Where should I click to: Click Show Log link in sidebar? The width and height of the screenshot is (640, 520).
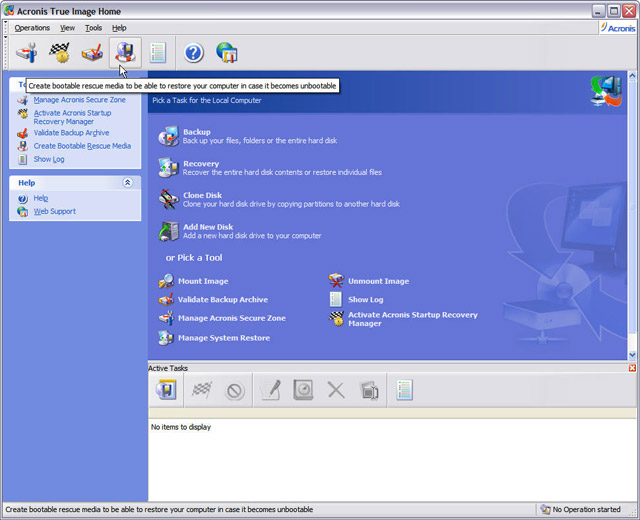pyautogui.click(x=49, y=159)
